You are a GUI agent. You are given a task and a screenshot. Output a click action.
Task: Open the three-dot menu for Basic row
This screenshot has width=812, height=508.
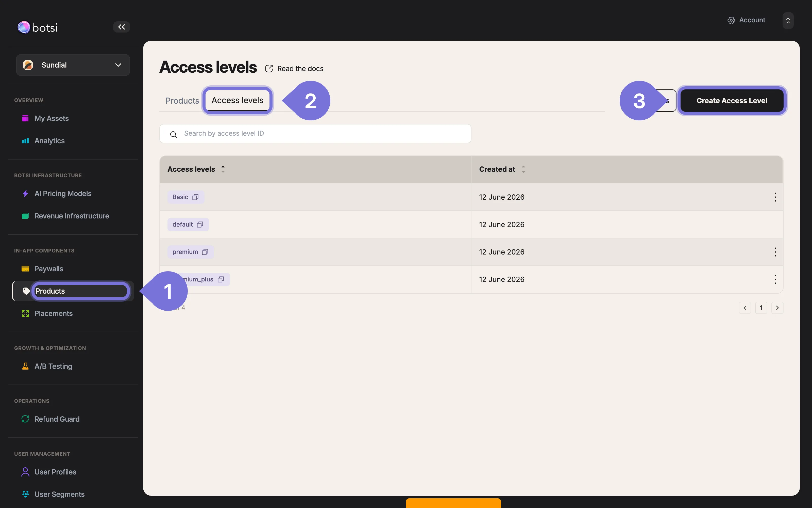point(775,197)
